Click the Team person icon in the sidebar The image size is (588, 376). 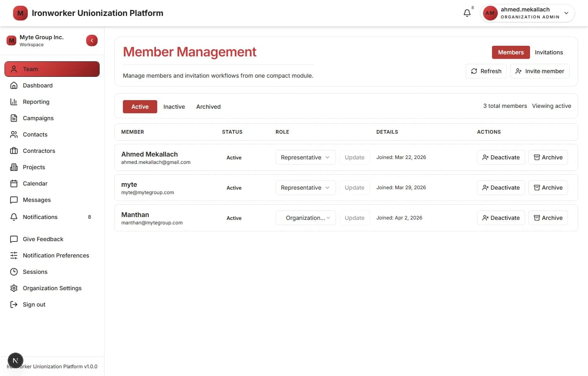tap(14, 69)
